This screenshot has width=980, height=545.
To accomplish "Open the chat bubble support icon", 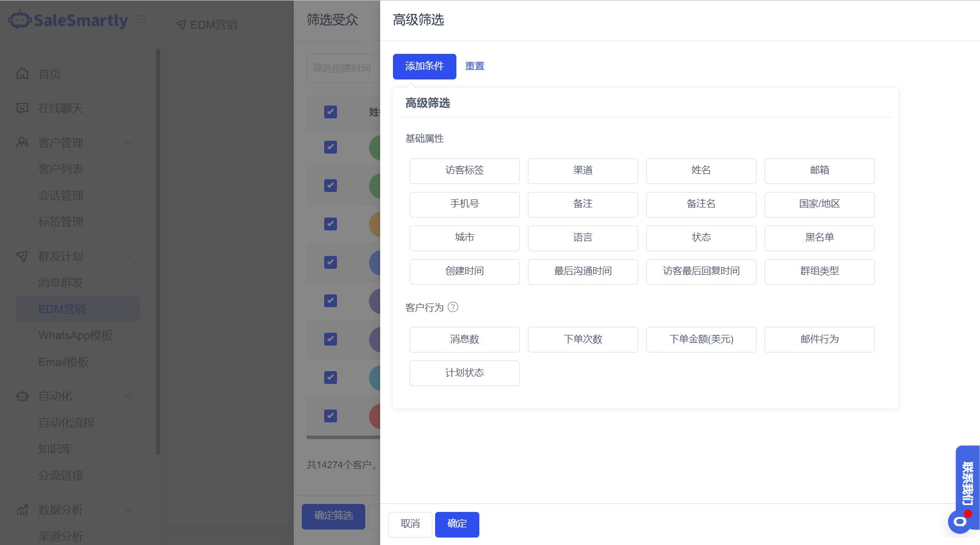I will pyautogui.click(x=960, y=522).
